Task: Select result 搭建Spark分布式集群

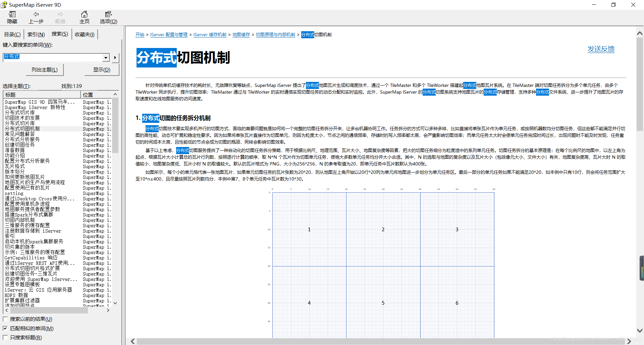Action: 29,215
